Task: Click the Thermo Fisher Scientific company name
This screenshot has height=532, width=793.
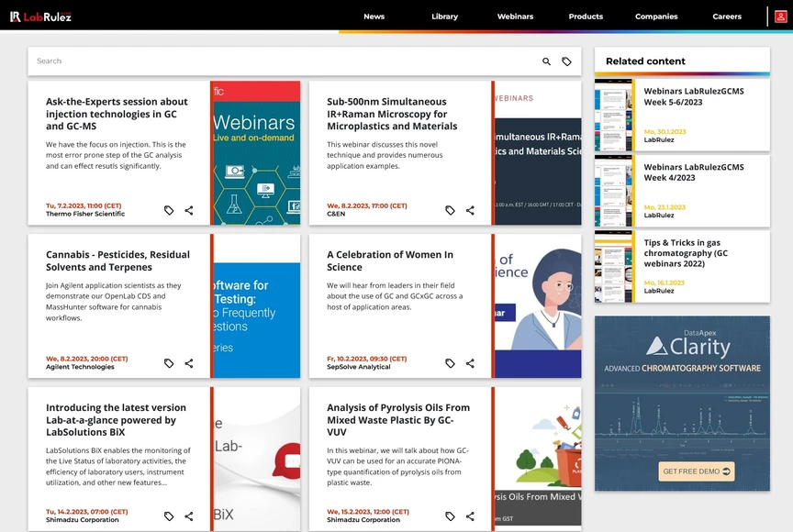Action: 85,214
